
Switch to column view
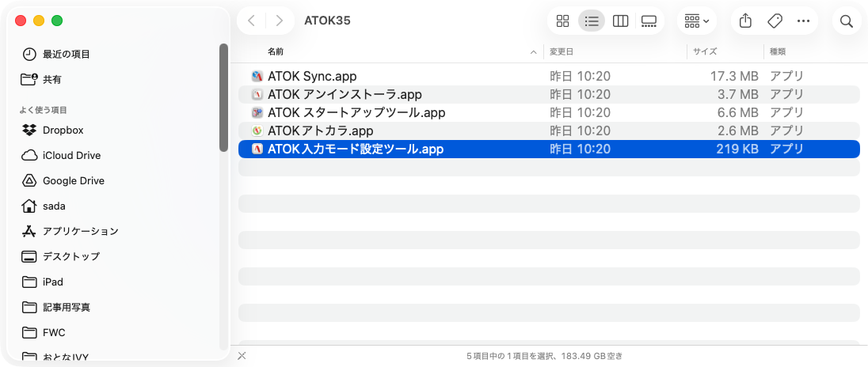tap(621, 21)
